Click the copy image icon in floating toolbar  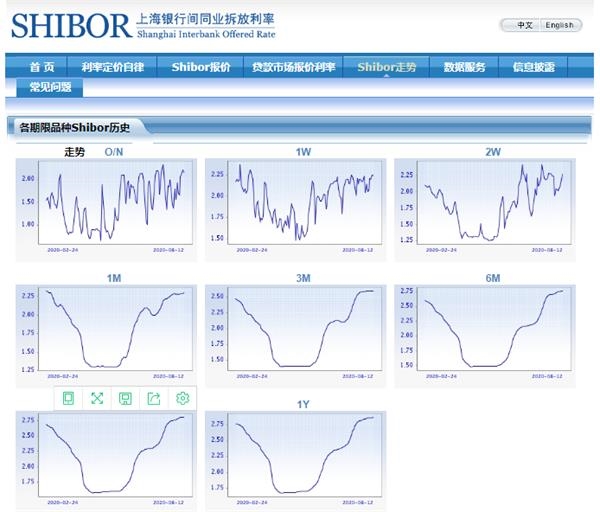68,398
